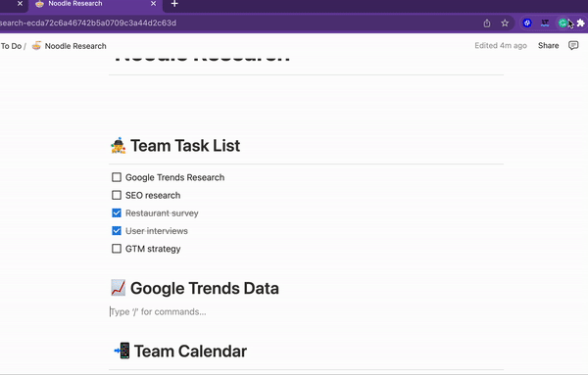Go to the To Do breadcrumb
Image resolution: width=588 pixels, height=375 pixels.
click(11, 46)
